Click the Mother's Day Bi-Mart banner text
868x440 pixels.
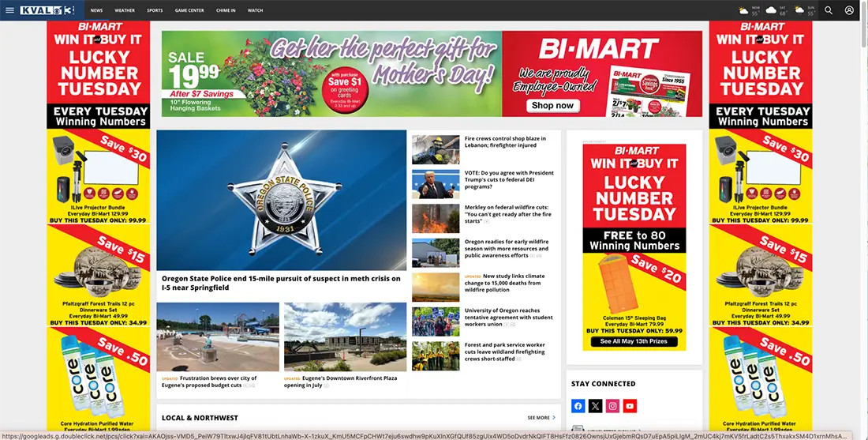click(383, 61)
